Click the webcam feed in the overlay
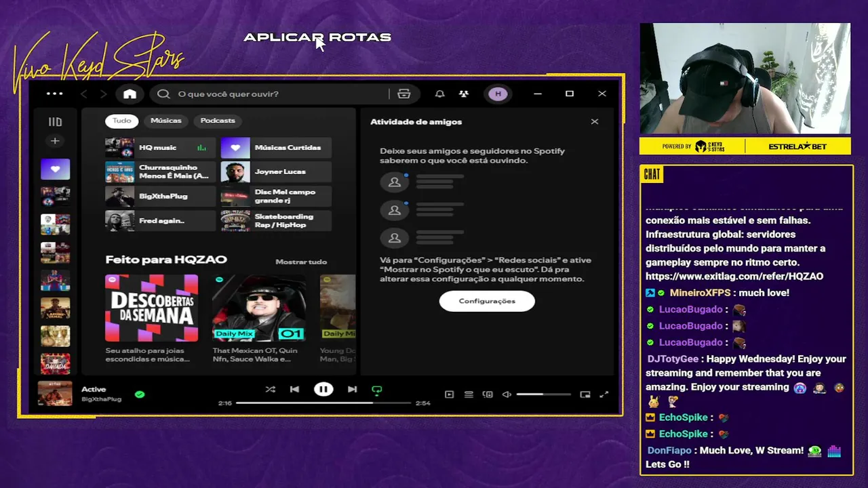 click(x=745, y=79)
